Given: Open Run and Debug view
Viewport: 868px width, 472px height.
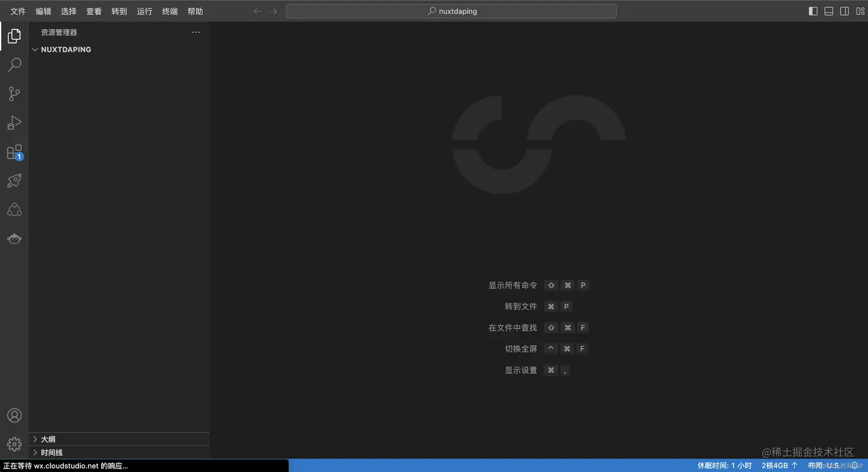Looking at the screenshot, I should pos(14,123).
